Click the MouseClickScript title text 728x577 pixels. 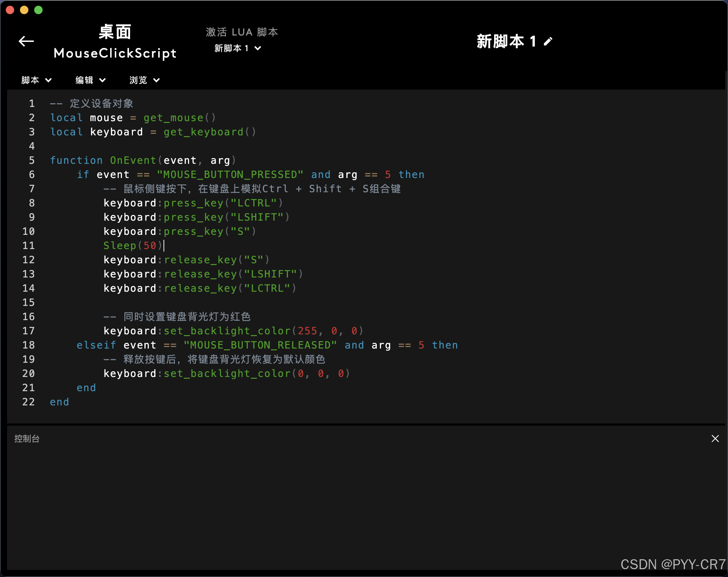[x=115, y=53]
